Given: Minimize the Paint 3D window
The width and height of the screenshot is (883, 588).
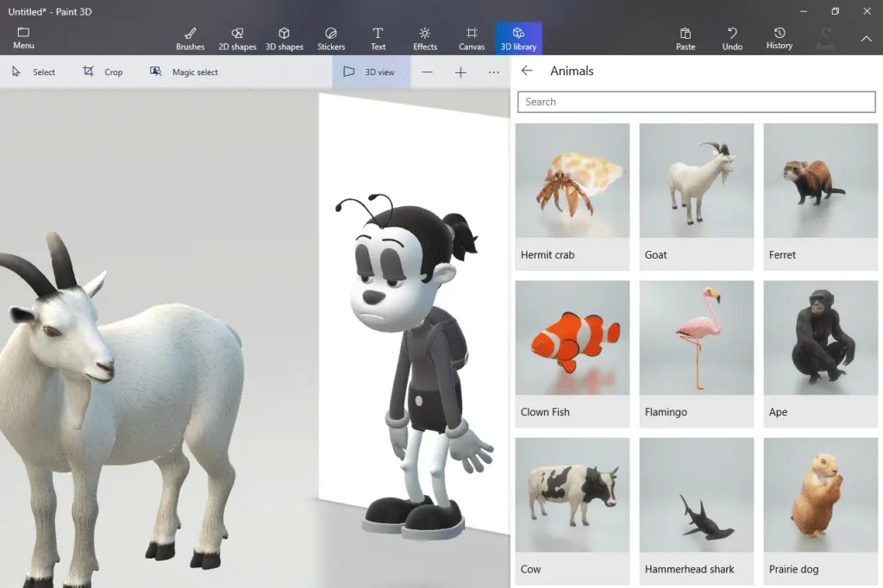Looking at the screenshot, I should click(x=804, y=11).
